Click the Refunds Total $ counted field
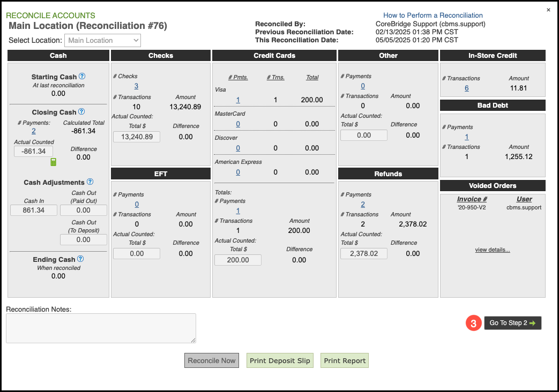This screenshot has width=559, height=392. 363,254
